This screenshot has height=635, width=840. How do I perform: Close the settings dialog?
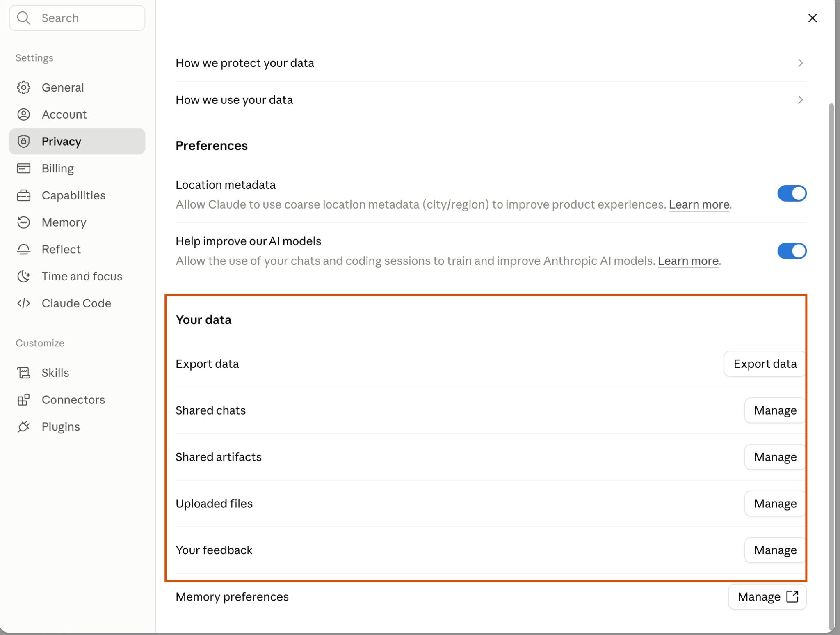(813, 18)
